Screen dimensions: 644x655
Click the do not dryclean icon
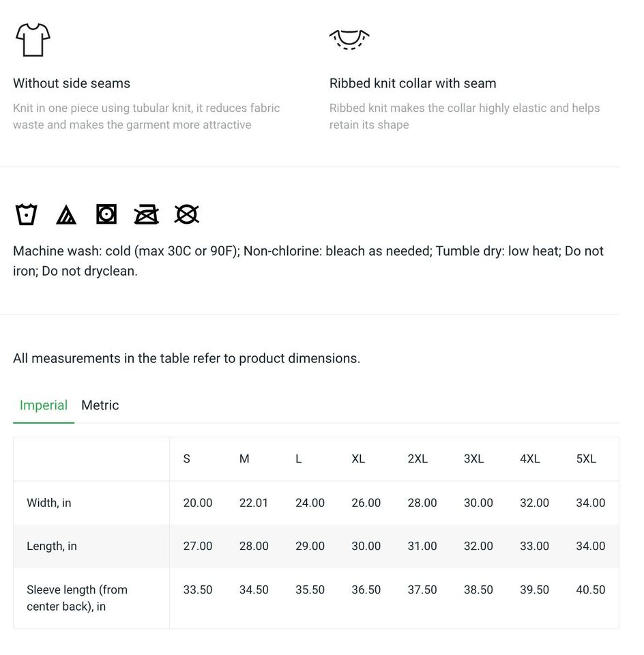click(x=186, y=214)
